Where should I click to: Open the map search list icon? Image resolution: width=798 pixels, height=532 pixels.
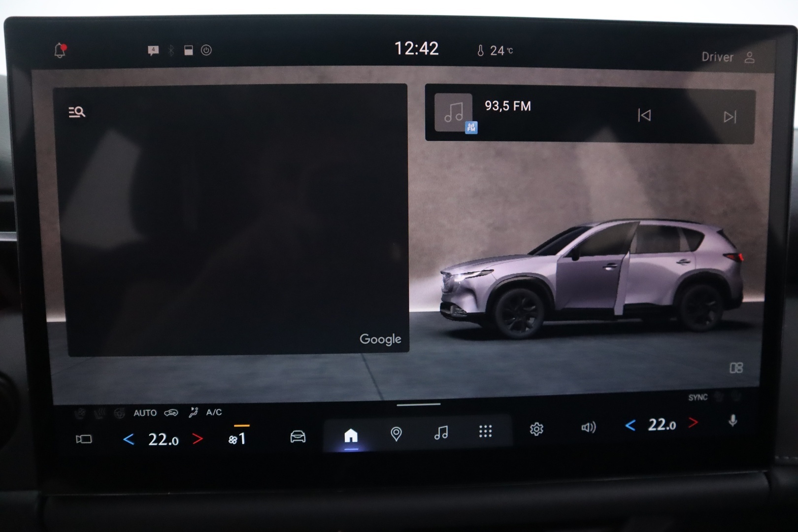point(76,112)
